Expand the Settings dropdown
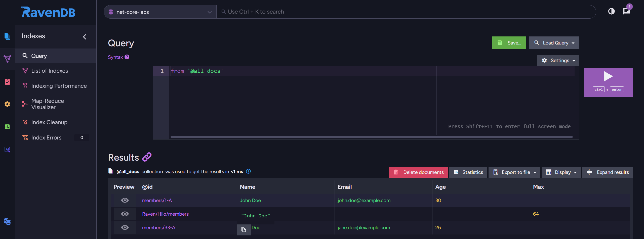 (x=558, y=61)
